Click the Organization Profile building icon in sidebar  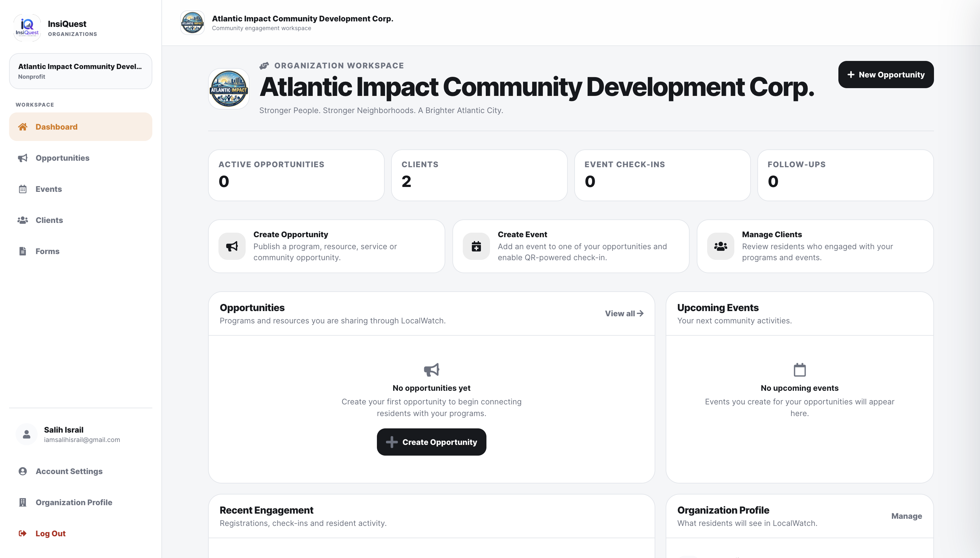23,502
